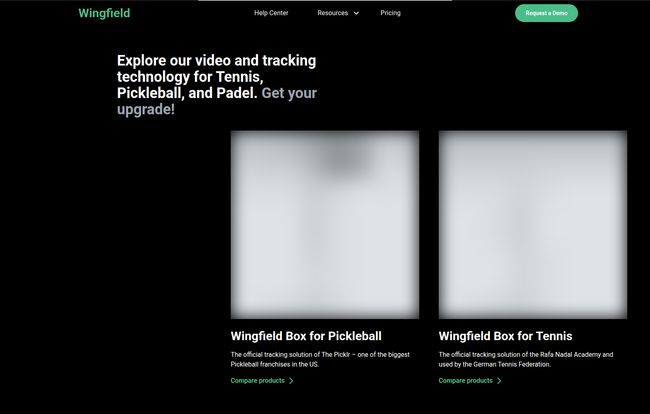Screen dimensions: 650x414
Task: Open the Help Center page
Action: point(271,13)
